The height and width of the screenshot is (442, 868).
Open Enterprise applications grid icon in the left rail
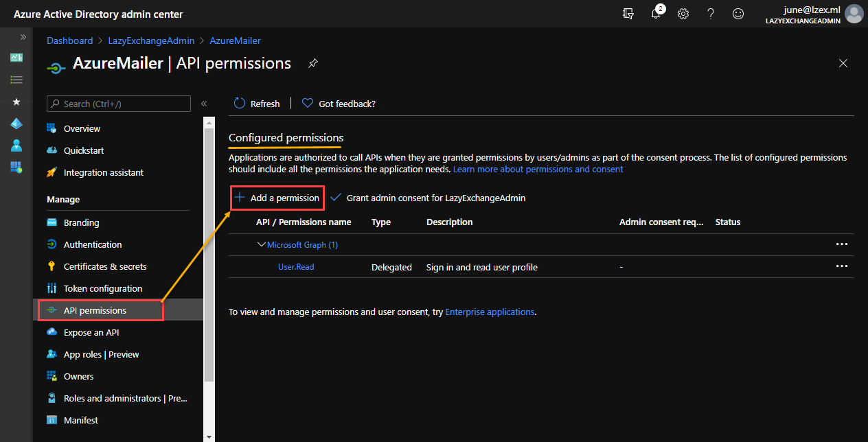point(16,167)
